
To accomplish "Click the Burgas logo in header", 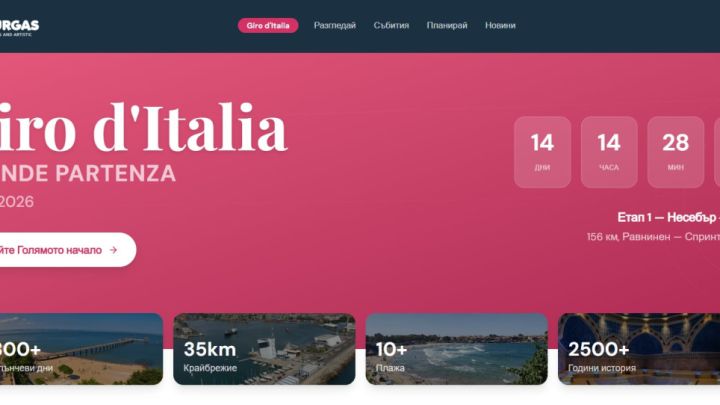I will click(19, 27).
